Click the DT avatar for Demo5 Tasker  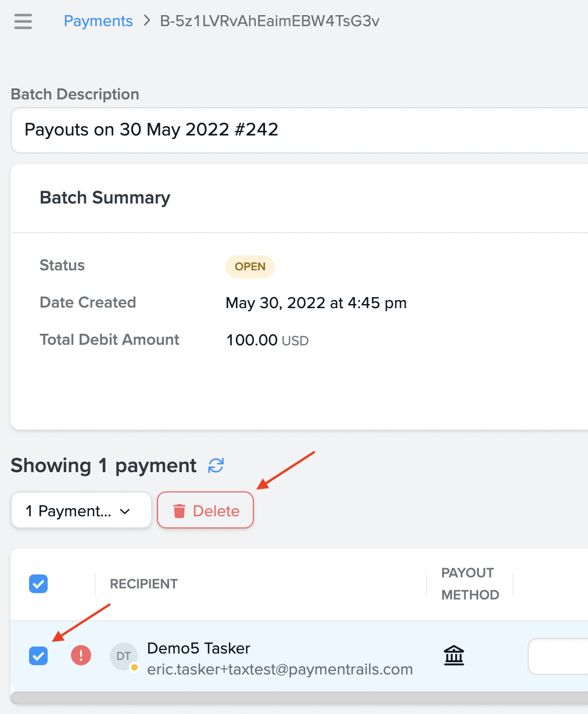pos(123,655)
